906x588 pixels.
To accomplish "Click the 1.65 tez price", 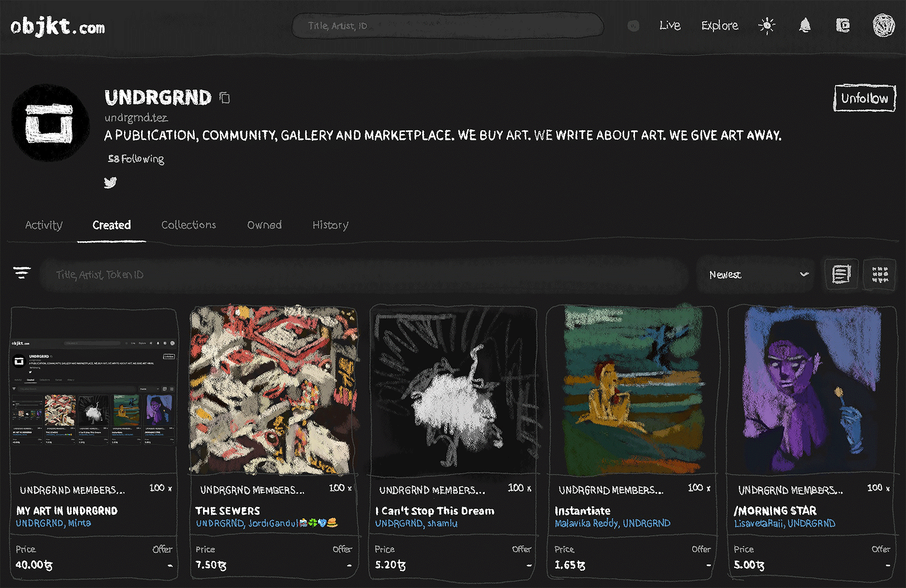I will [570, 565].
